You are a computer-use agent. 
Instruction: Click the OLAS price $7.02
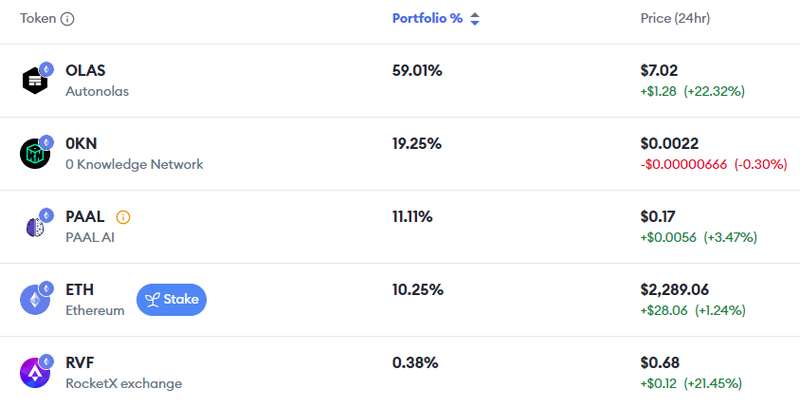[659, 71]
